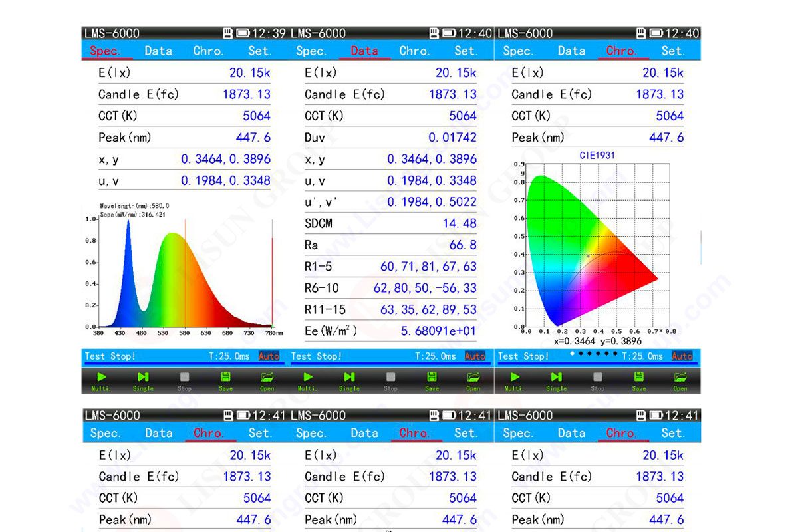Click the CIE1931 chart title
The width and height of the screenshot is (798, 532).
(597, 156)
